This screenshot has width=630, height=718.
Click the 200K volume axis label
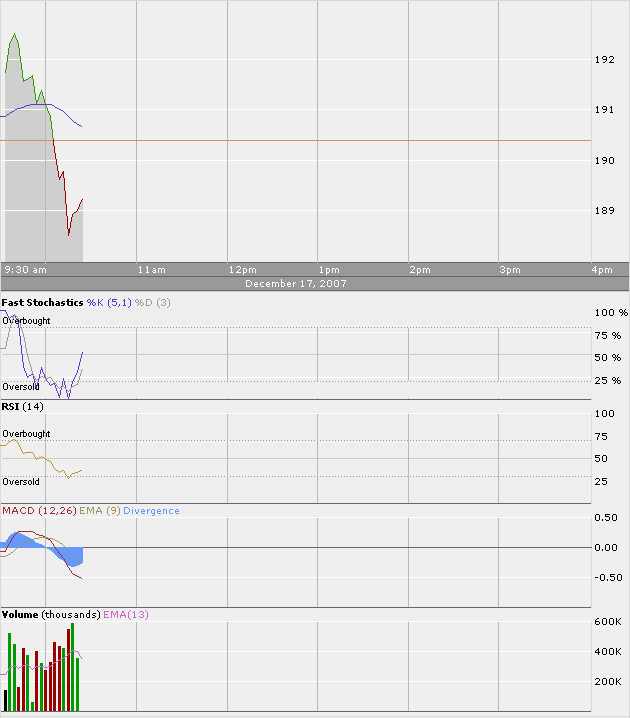[608, 682]
